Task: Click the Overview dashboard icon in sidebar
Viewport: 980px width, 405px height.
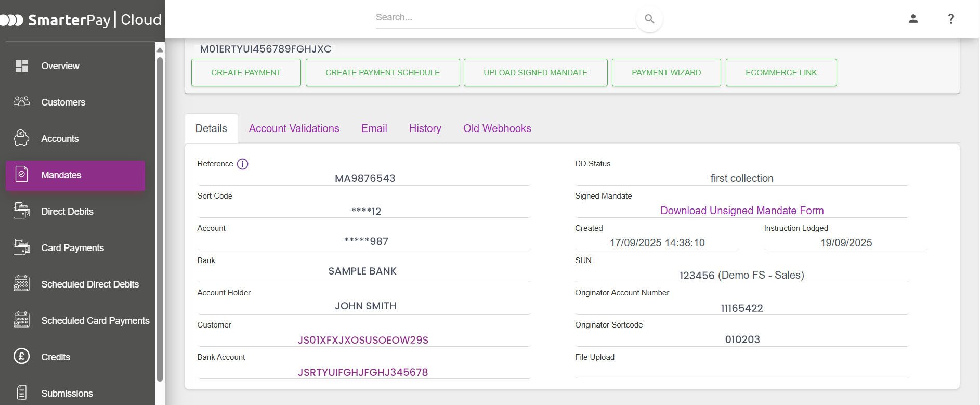Action: 21,66
